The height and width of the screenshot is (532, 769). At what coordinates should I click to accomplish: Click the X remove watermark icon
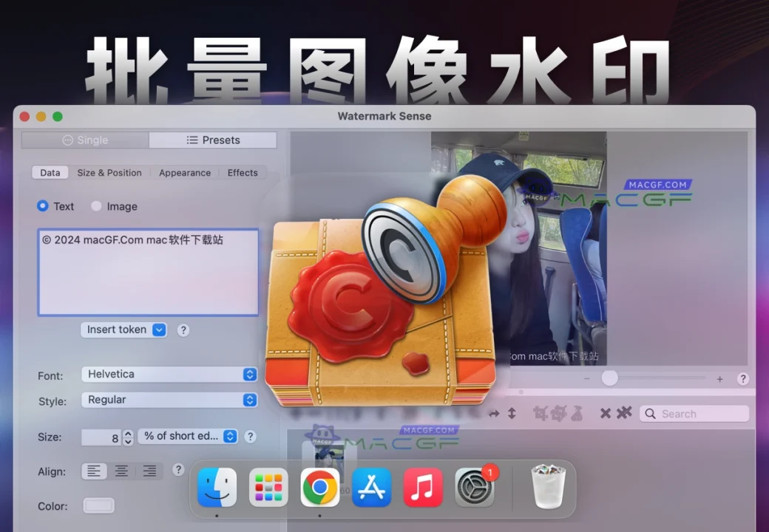coord(604,414)
